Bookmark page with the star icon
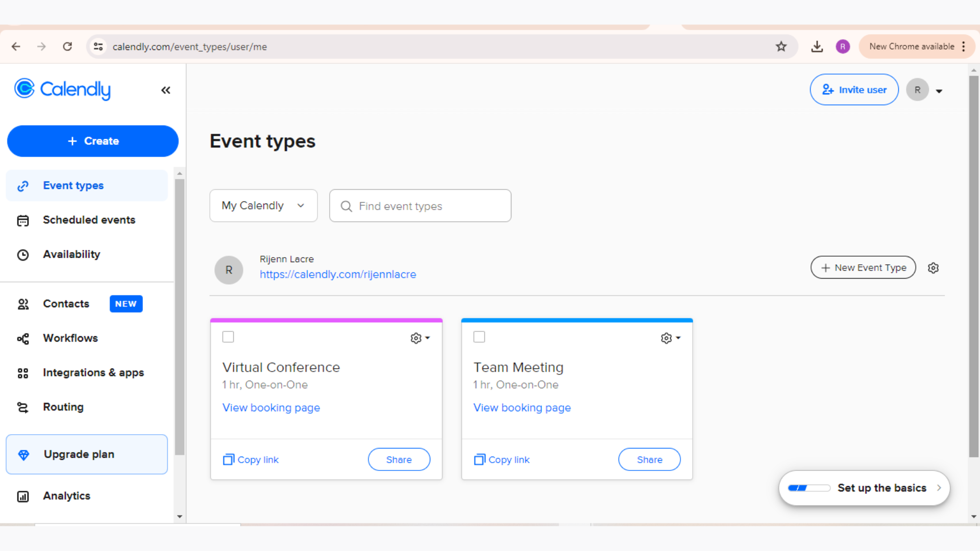 click(x=781, y=46)
